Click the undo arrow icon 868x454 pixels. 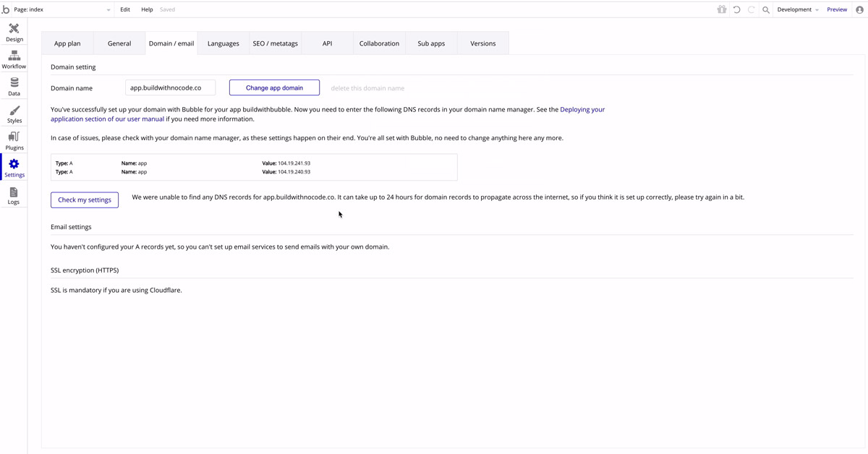point(736,9)
